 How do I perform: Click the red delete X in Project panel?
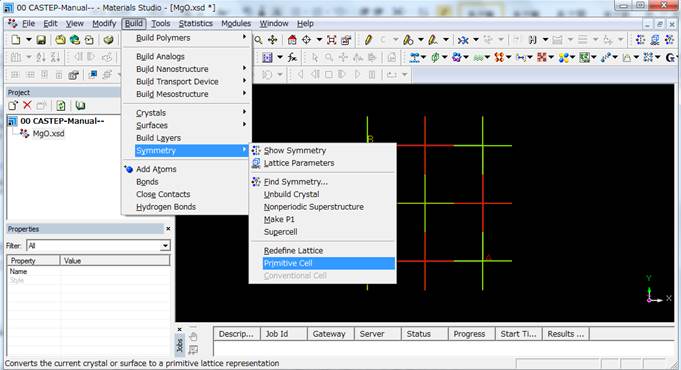click(27, 105)
